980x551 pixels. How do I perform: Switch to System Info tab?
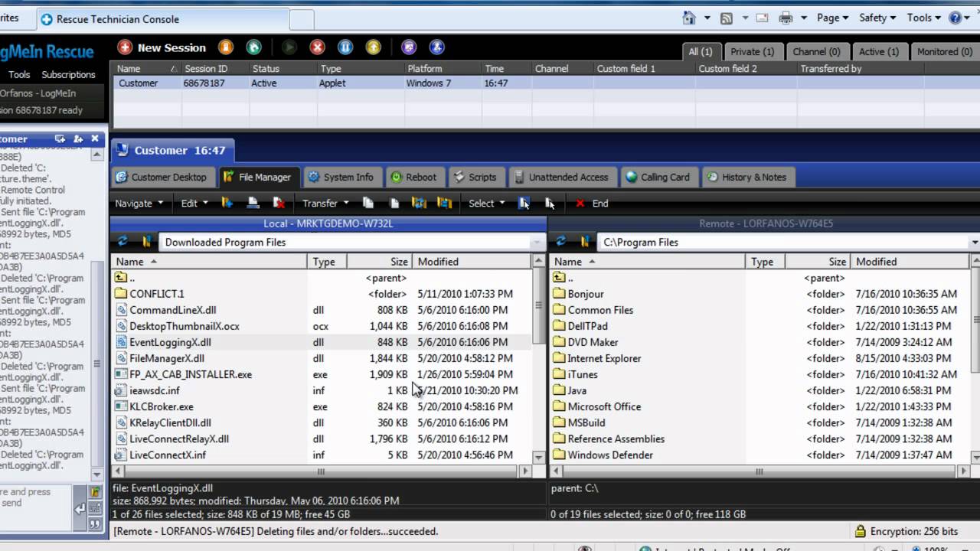pos(341,177)
